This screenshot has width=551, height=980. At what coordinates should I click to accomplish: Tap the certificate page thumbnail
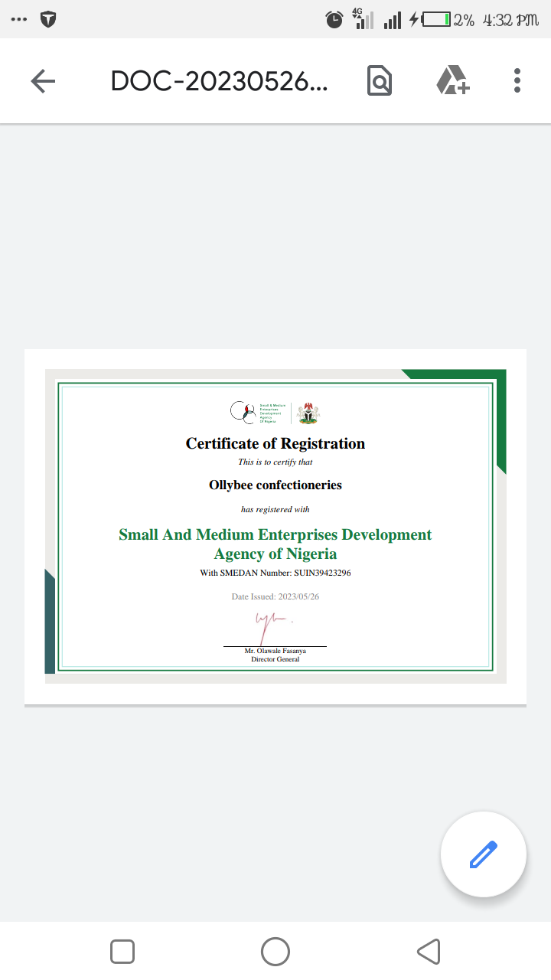(275, 527)
